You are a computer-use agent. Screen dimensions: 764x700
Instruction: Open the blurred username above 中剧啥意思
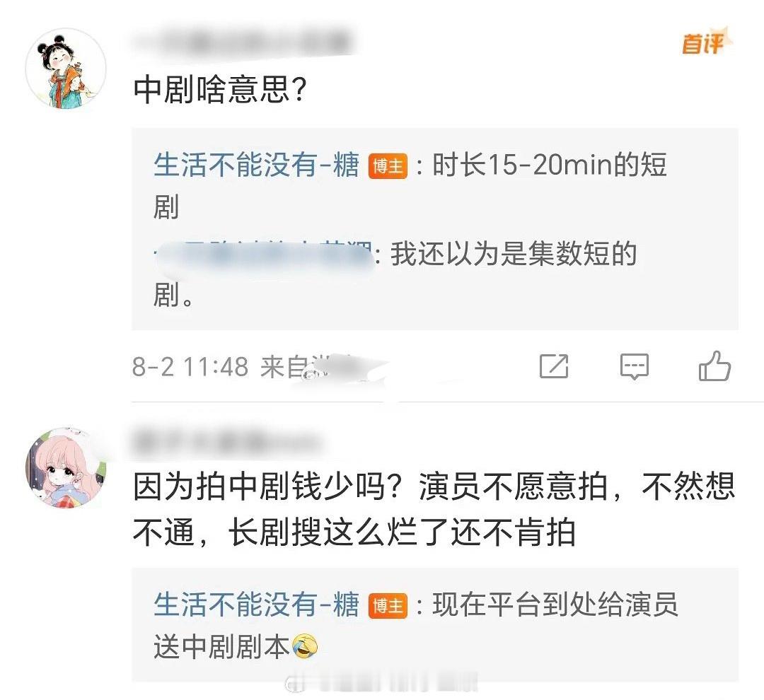point(243,42)
